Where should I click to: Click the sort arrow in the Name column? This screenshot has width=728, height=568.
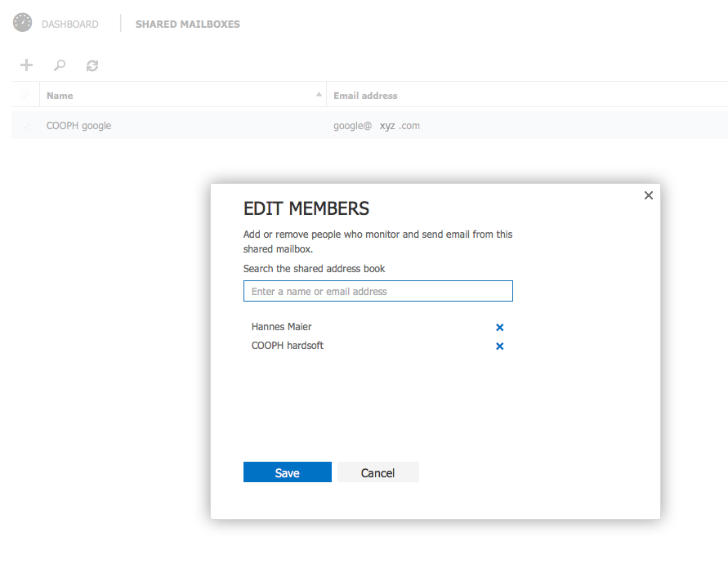point(319,95)
